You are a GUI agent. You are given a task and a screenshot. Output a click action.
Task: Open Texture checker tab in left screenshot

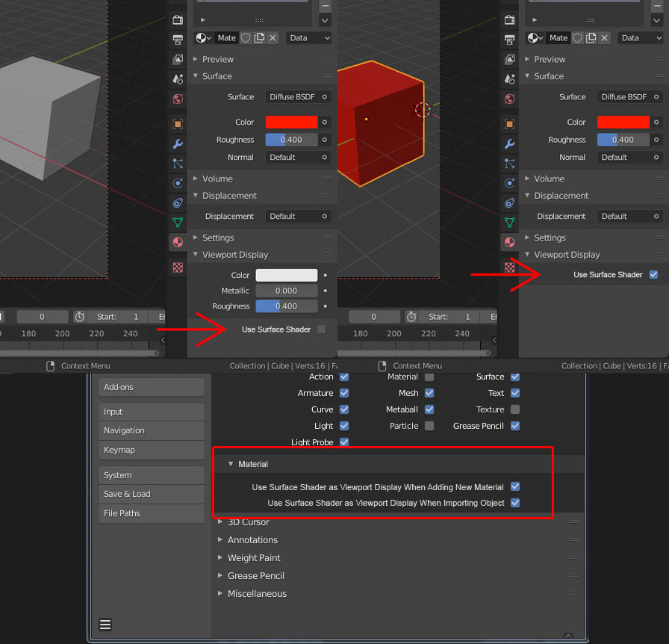coord(178,267)
